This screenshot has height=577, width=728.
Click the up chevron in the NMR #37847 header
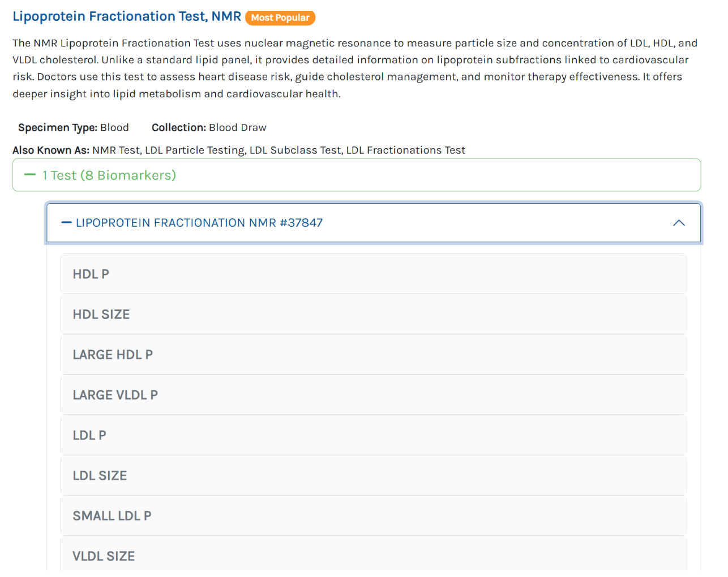[679, 223]
